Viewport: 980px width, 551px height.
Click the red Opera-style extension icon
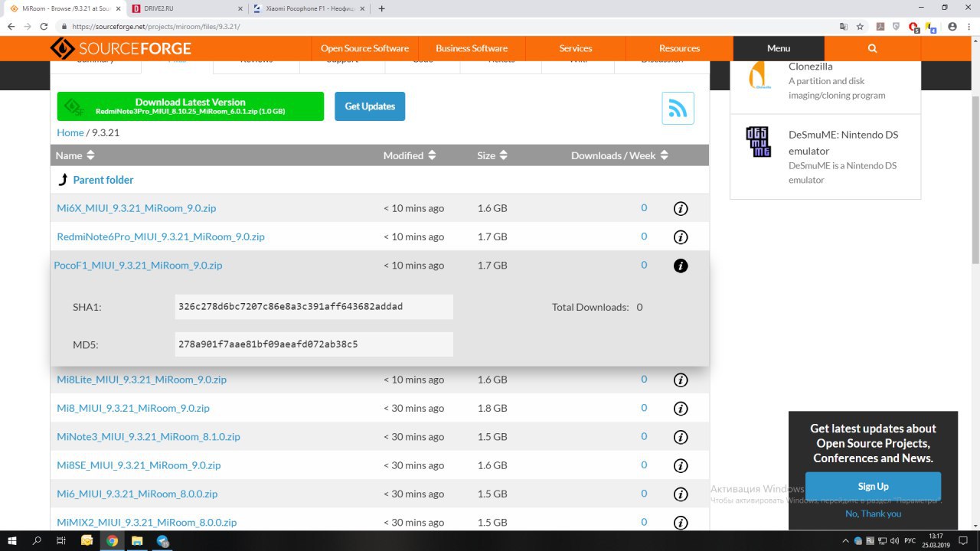(x=913, y=26)
